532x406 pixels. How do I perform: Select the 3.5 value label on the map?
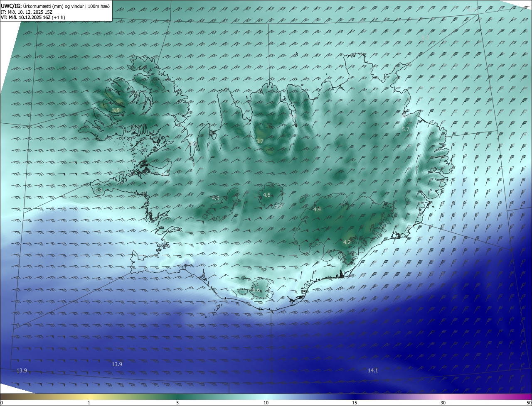point(116,110)
